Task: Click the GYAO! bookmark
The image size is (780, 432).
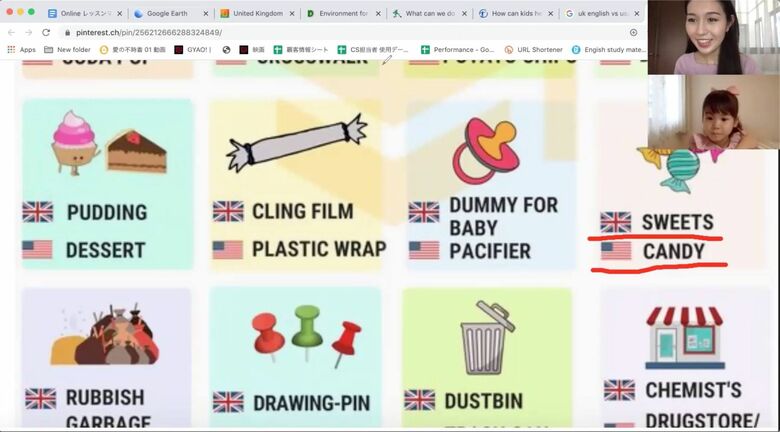Action: point(193,49)
